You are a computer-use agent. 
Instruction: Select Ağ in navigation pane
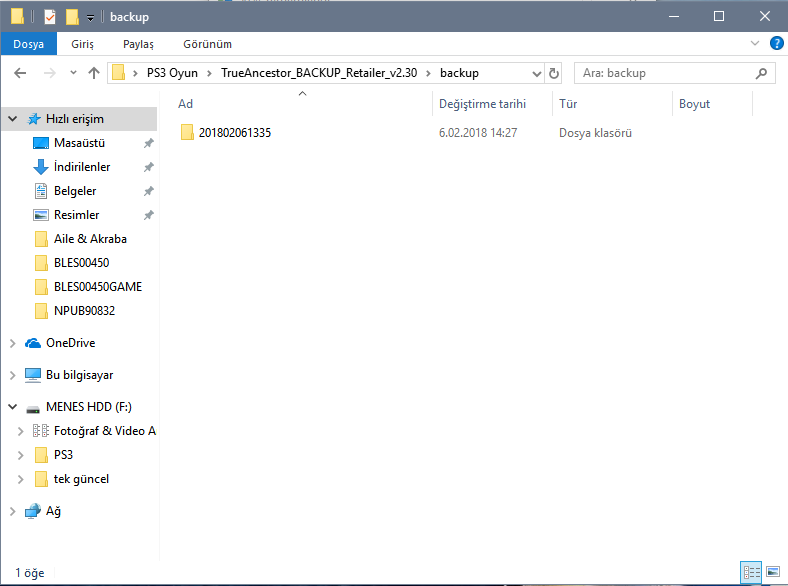point(53,512)
